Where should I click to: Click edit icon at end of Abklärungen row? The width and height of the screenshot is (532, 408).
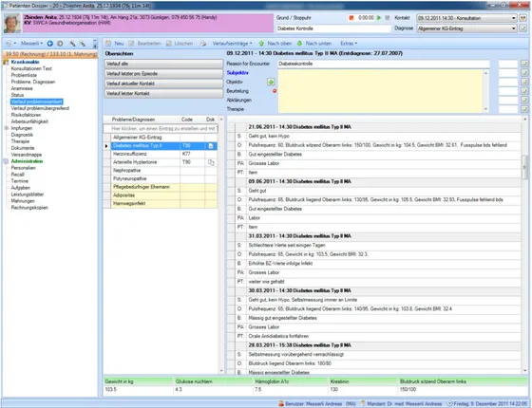click(524, 100)
